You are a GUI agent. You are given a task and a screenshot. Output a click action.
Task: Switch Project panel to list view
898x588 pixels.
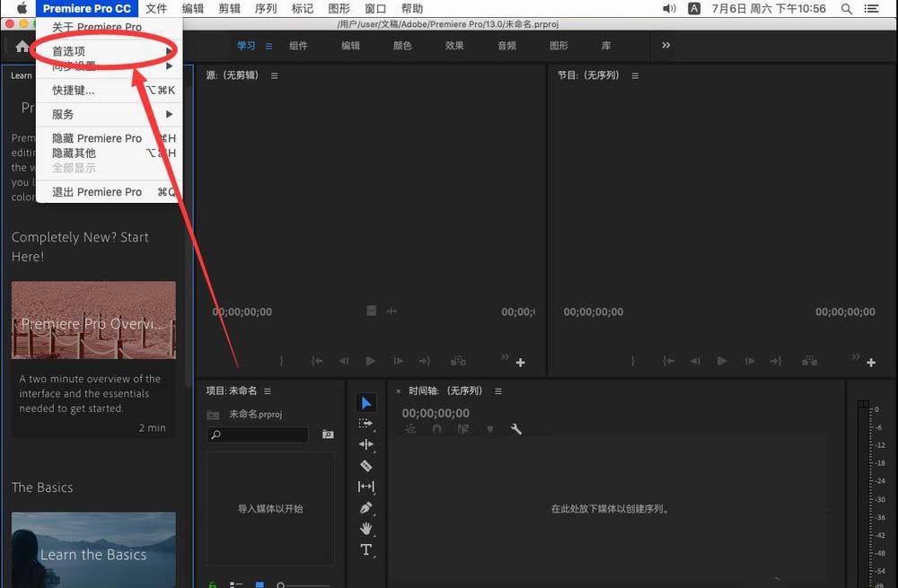(x=236, y=584)
